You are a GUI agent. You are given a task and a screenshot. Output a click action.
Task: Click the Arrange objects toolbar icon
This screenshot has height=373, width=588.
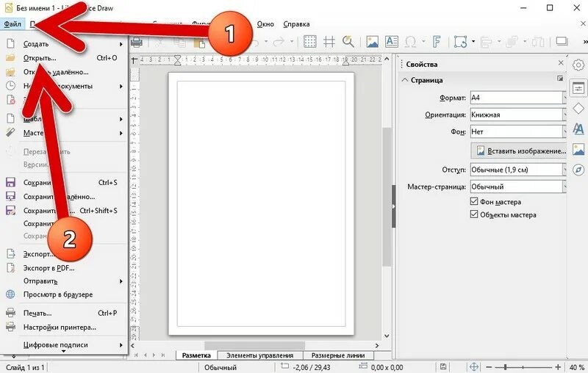(512, 42)
